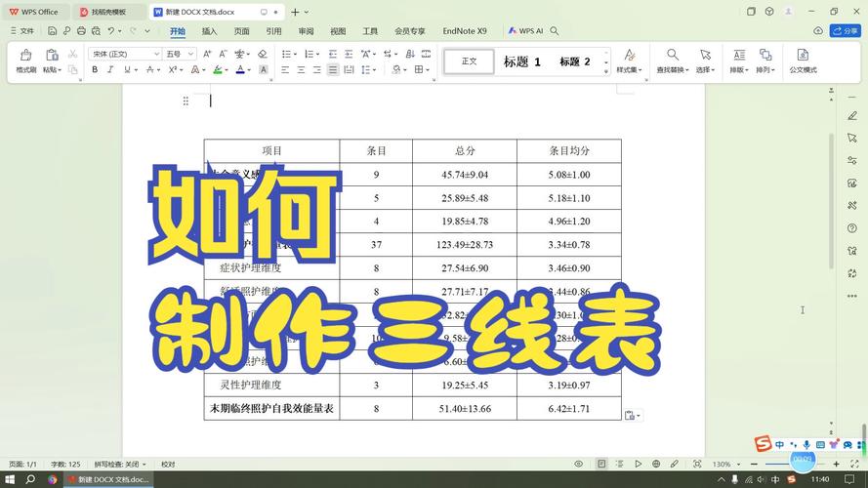The height and width of the screenshot is (488, 868).
Task: Click the Clear Formatting eraser icon
Action: pyautogui.click(x=263, y=54)
